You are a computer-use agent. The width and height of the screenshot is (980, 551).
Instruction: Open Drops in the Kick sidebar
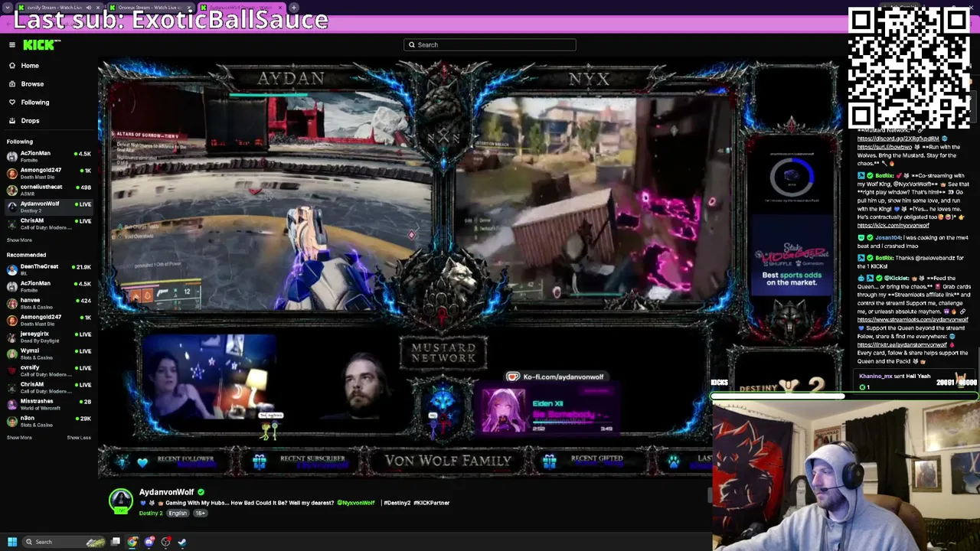[x=30, y=121]
